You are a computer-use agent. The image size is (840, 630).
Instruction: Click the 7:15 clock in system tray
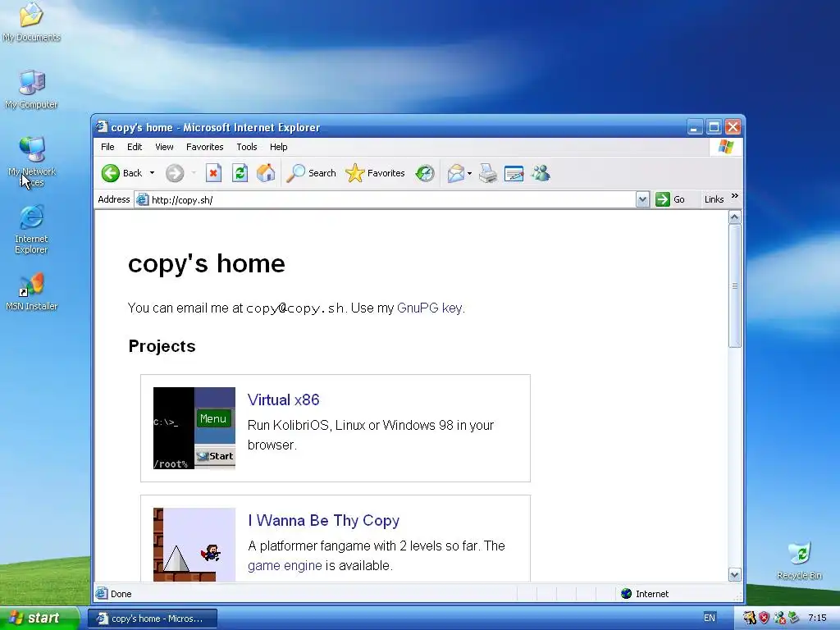[x=817, y=618]
